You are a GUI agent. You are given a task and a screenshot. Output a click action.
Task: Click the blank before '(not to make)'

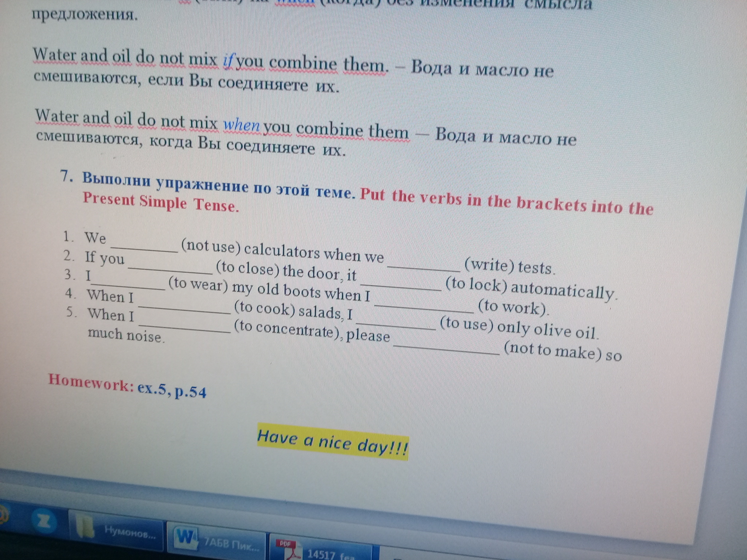pos(447,349)
